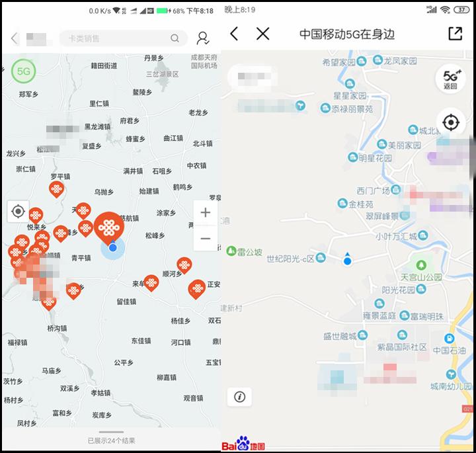Click the 卡类销售 search field
The image size is (476, 453).
pos(123,38)
